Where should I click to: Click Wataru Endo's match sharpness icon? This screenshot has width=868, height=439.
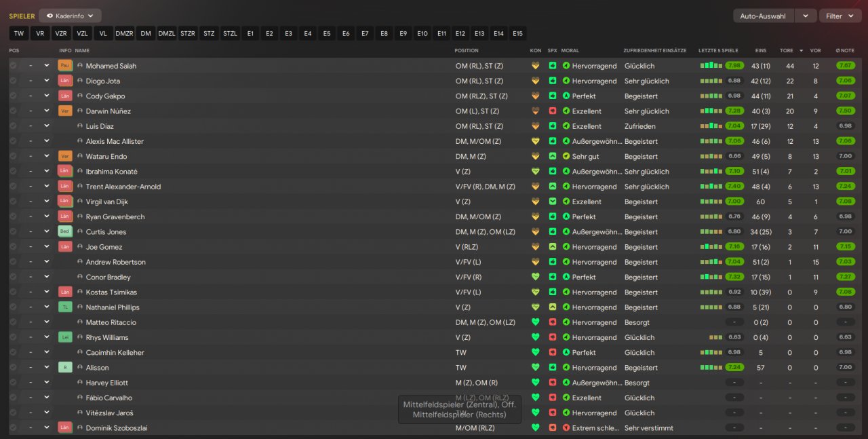(553, 156)
